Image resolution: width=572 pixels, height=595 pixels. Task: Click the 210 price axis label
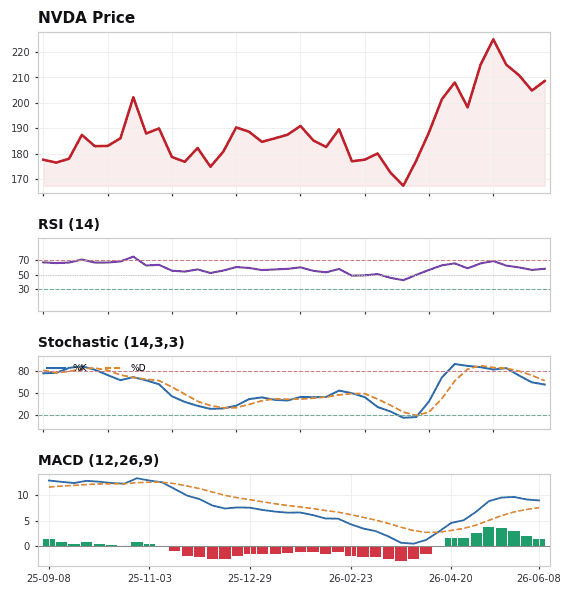(20, 78)
